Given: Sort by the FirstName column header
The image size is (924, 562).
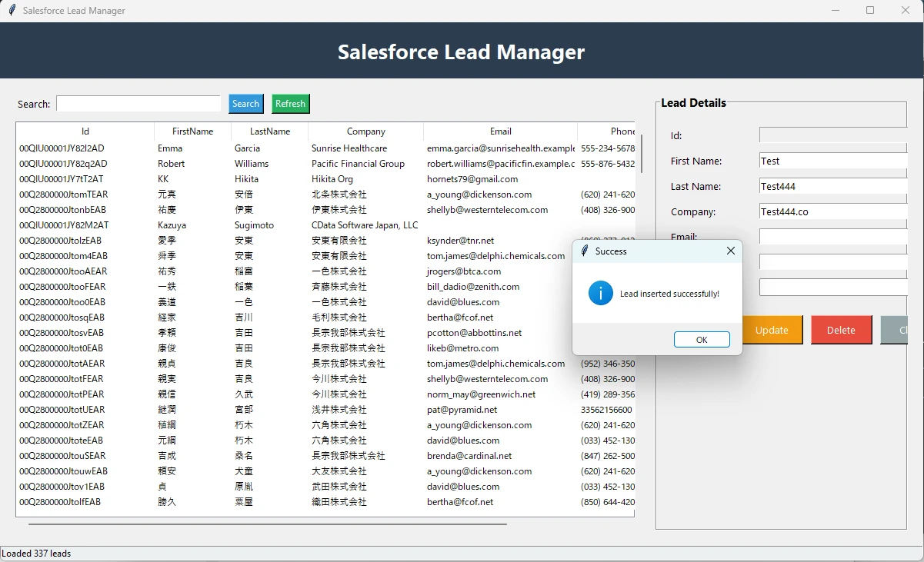Looking at the screenshot, I should [192, 131].
